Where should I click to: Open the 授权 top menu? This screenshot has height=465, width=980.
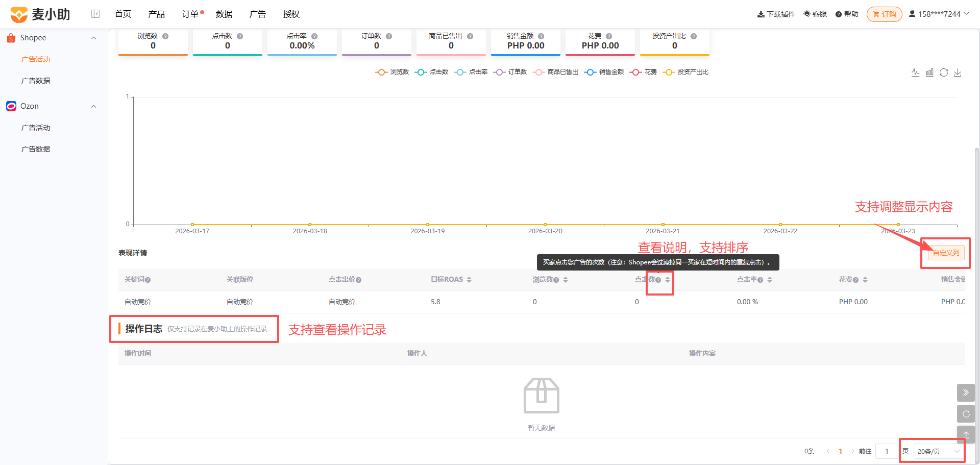(291, 14)
